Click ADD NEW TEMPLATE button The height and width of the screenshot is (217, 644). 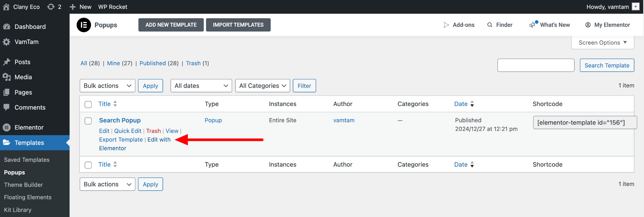(171, 25)
